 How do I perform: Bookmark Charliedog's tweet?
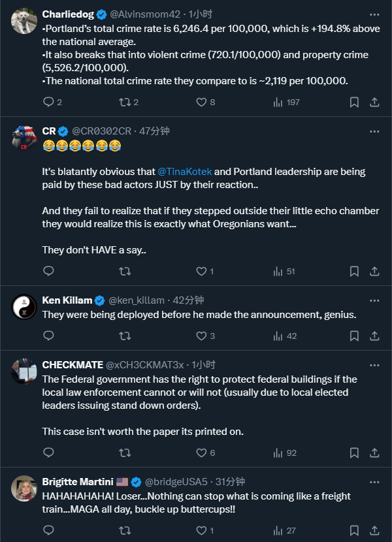tap(353, 102)
